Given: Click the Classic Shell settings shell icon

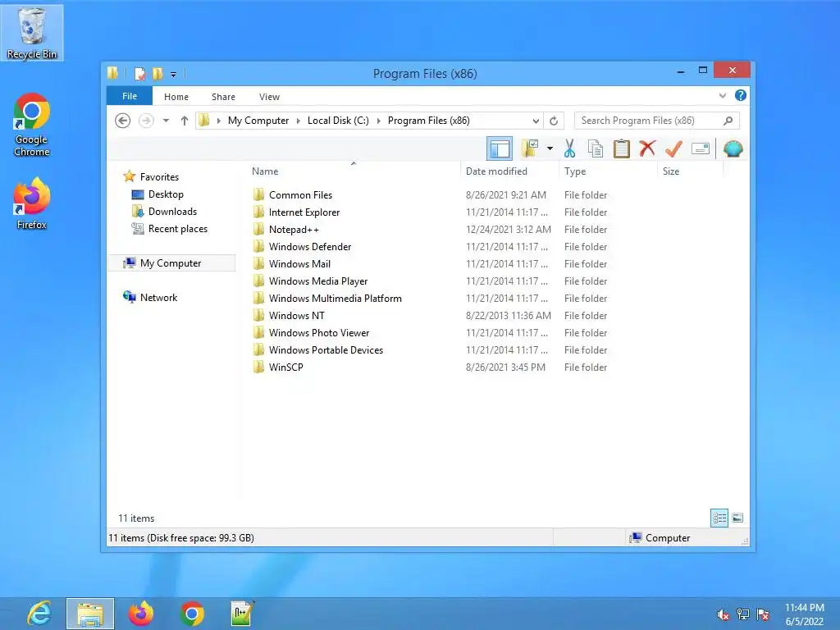Looking at the screenshot, I should pos(733,148).
